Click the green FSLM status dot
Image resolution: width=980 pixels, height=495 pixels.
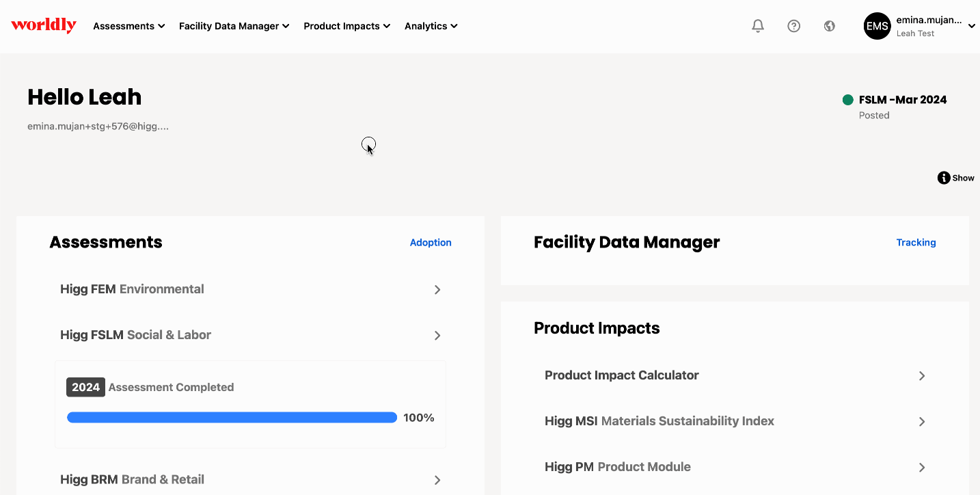848,100
